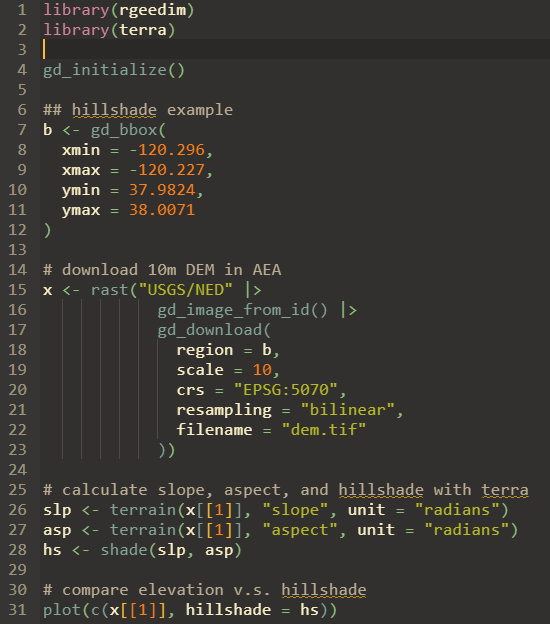Click "slp" variable on line 26
This screenshot has width=550, height=624.
(57, 510)
